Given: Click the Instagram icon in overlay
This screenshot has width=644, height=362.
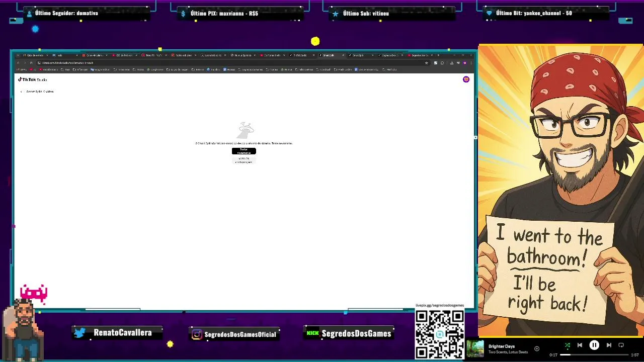Looking at the screenshot, I should click(x=197, y=334).
